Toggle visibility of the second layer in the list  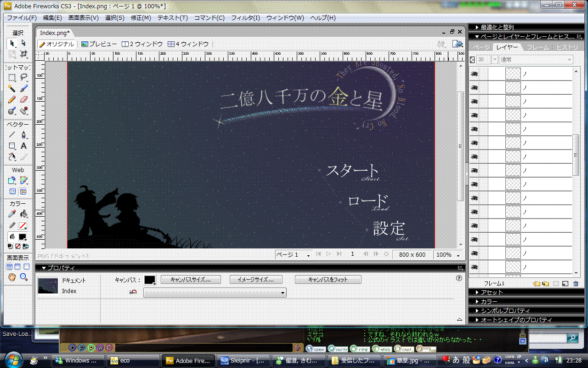point(475,87)
